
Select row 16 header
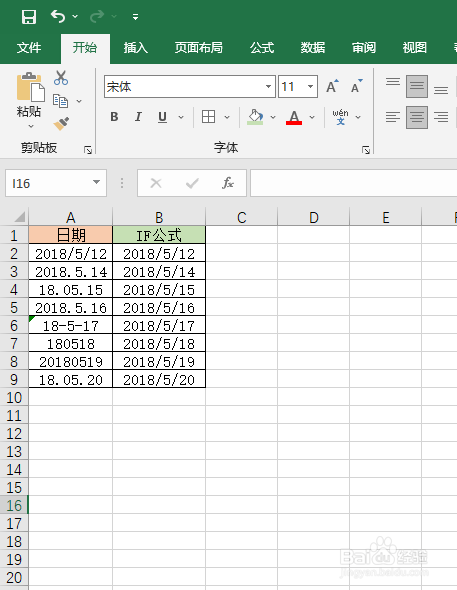[14, 505]
